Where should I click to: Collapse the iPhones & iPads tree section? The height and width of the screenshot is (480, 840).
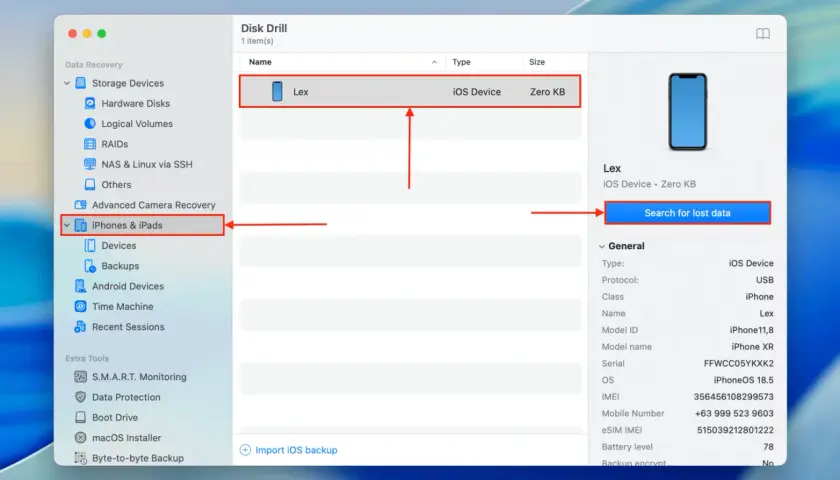(67, 226)
